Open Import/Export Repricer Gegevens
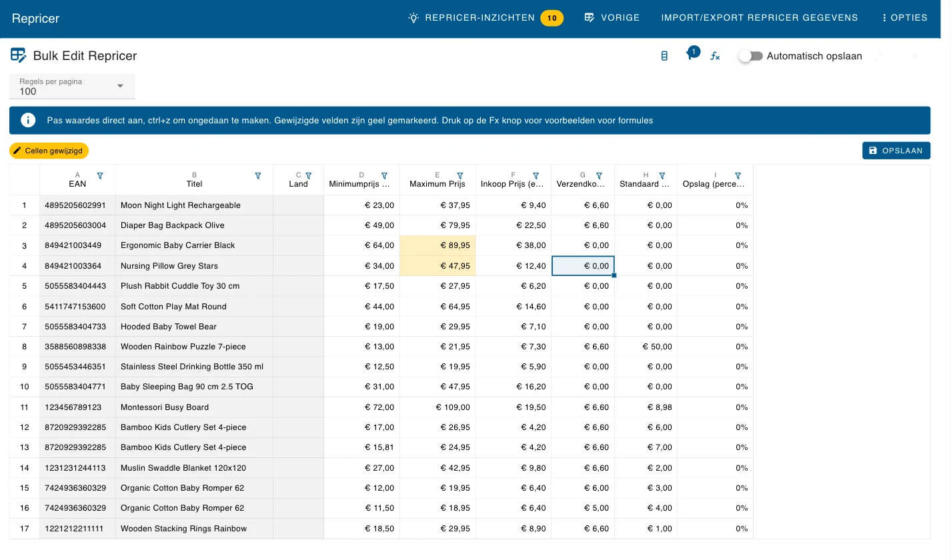Screen dimensions: 951x560 [x=760, y=18]
